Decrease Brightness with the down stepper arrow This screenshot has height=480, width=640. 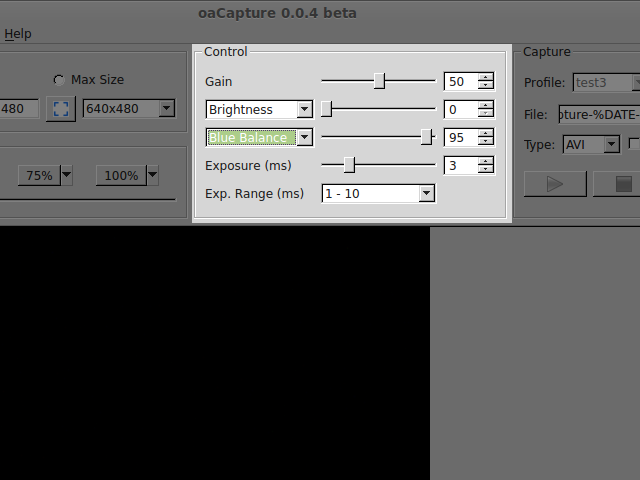486,113
